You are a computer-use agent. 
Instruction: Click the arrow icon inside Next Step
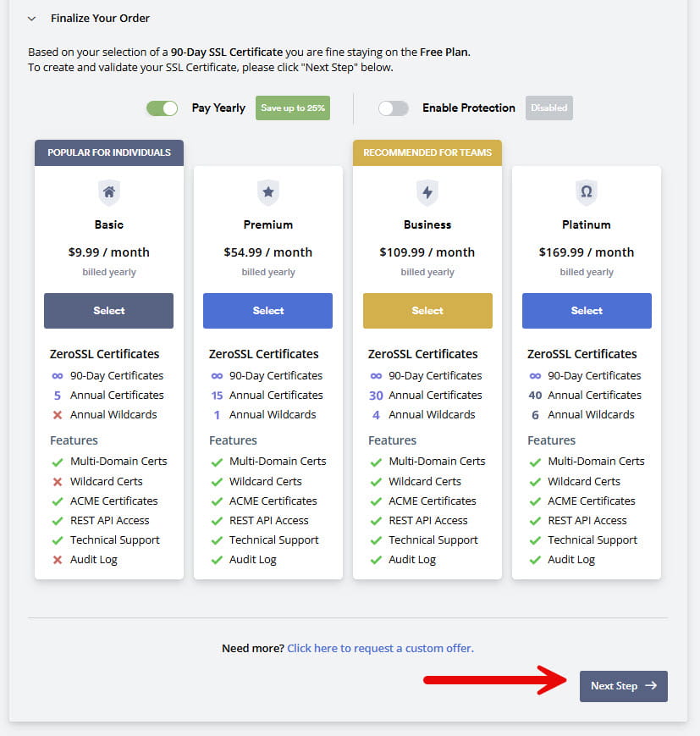(651, 686)
